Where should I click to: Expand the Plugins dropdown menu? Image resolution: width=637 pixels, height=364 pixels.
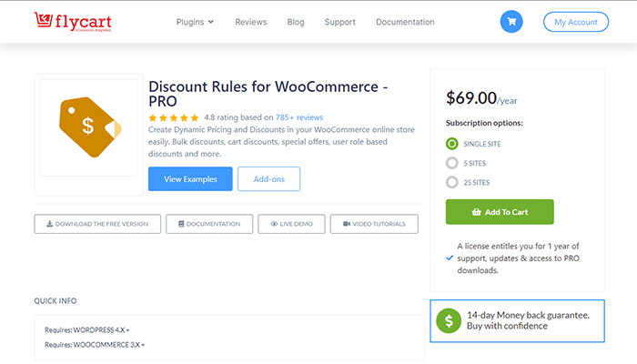click(195, 22)
